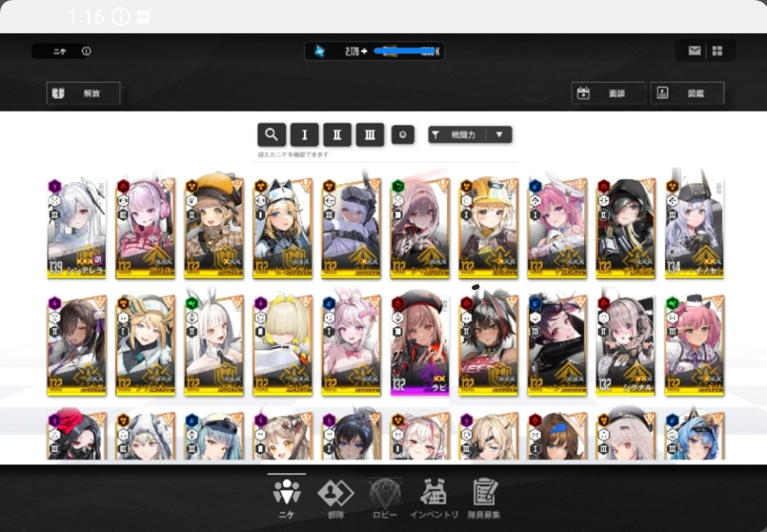Switch to the 部隊 bottom tab

336,499
